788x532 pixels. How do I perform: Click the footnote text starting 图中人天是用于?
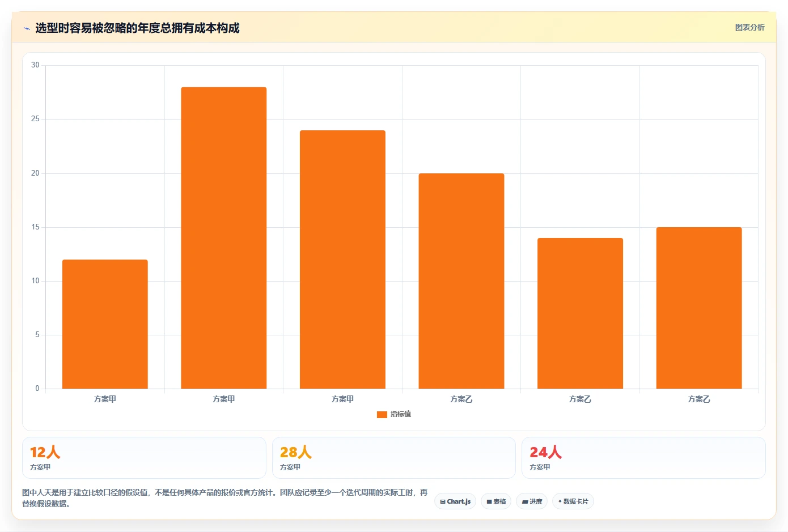click(x=225, y=498)
